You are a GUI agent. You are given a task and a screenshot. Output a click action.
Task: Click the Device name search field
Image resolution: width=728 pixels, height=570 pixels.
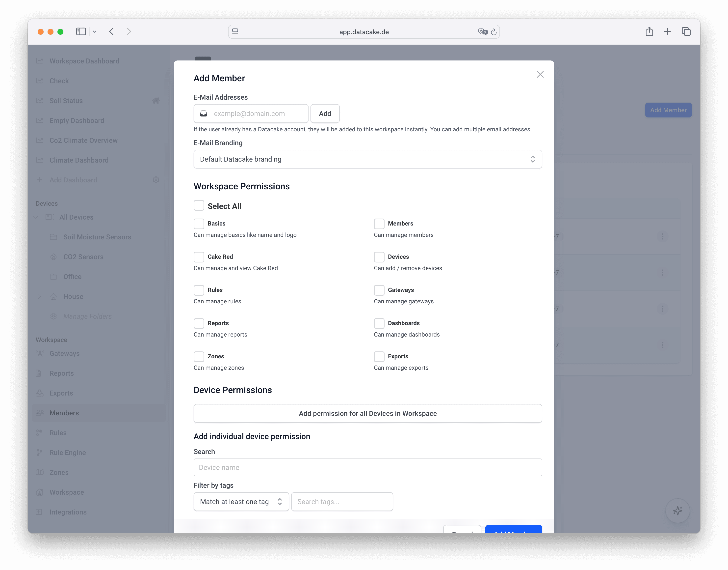(x=367, y=467)
